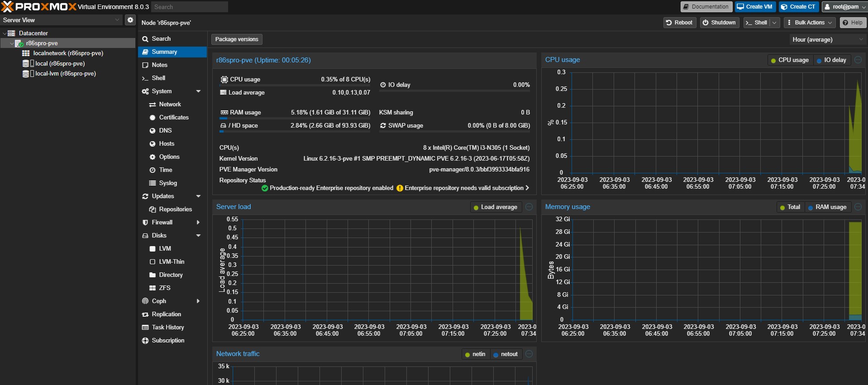Open the Hour (average) timeframe dropdown
This screenshot has height=385, width=868.
pyautogui.click(x=827, y=40)
